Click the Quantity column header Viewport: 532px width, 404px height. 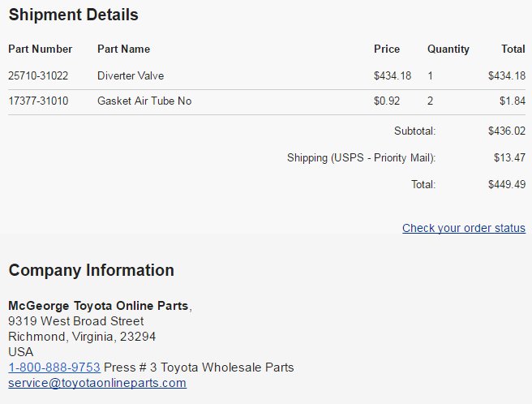point(448,49)
